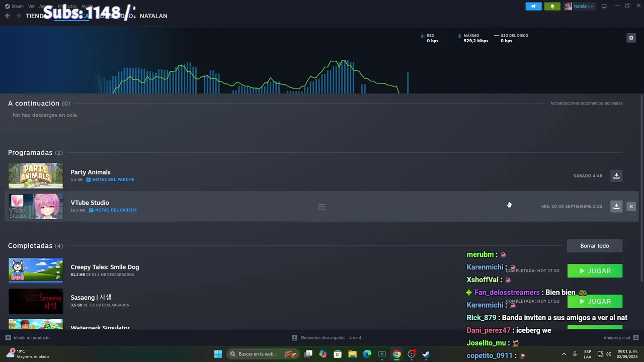
Task: Open Microsoft Edge on taskbar
Action: 367,354
